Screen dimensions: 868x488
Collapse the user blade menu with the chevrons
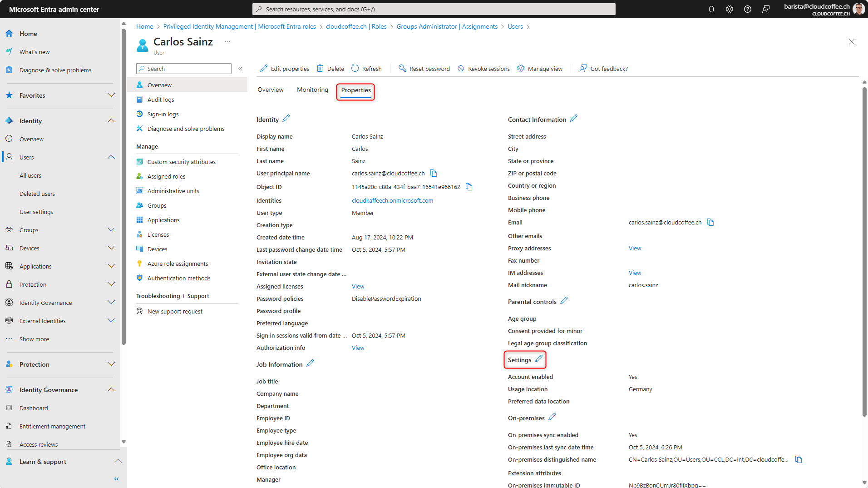pos(240,69)
